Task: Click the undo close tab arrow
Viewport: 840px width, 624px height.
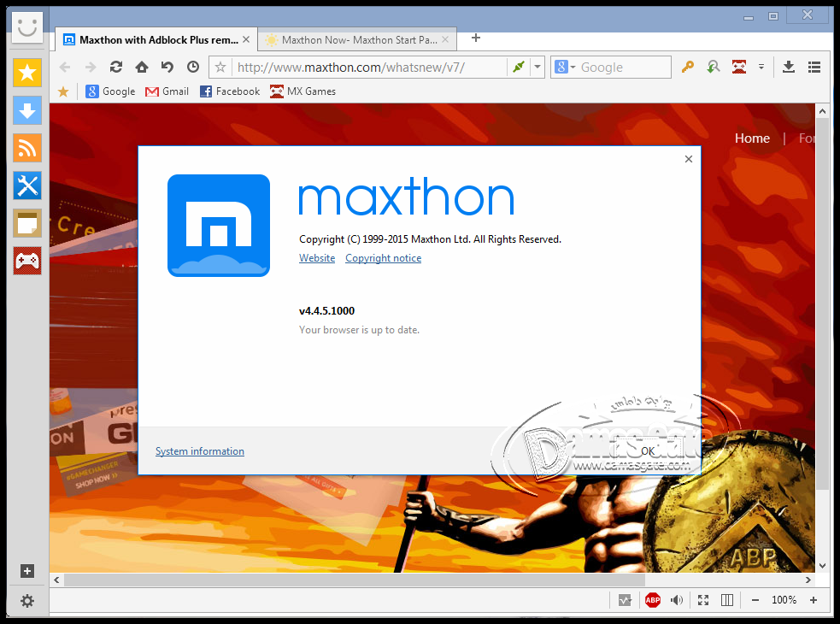Action: tap(167, 67)
